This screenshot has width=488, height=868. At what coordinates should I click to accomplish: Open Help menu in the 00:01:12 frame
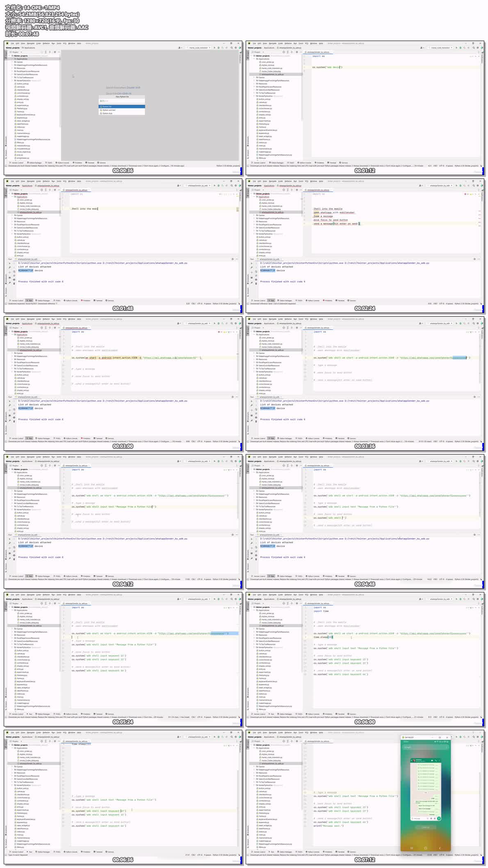point(321,43)
